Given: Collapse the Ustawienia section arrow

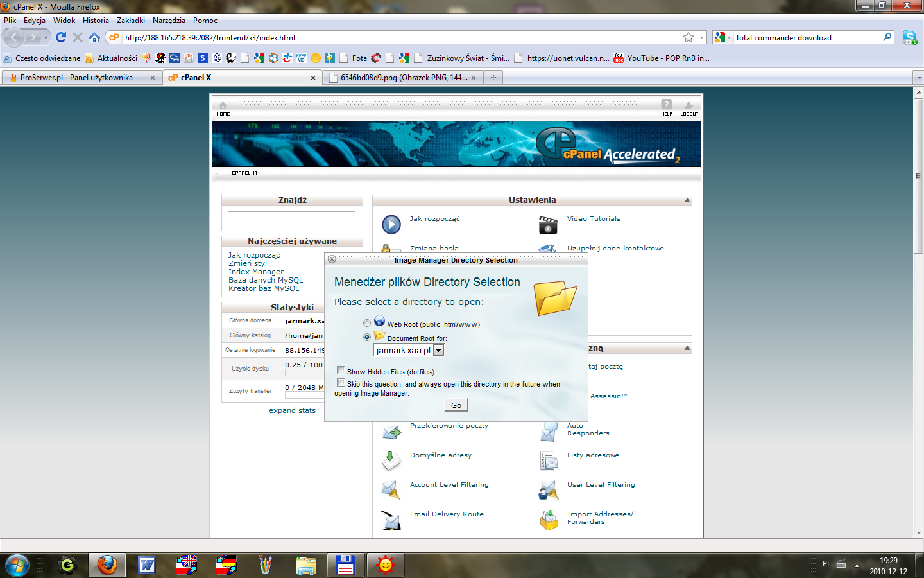Looking at the screenshot, I should [687, 200].
